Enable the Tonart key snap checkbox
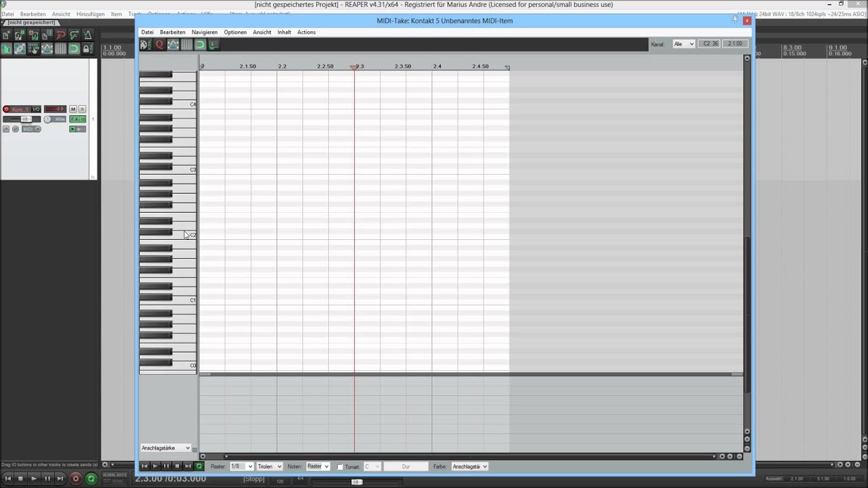This screenshot has height=488, width=868. click(x=340, y=467)
